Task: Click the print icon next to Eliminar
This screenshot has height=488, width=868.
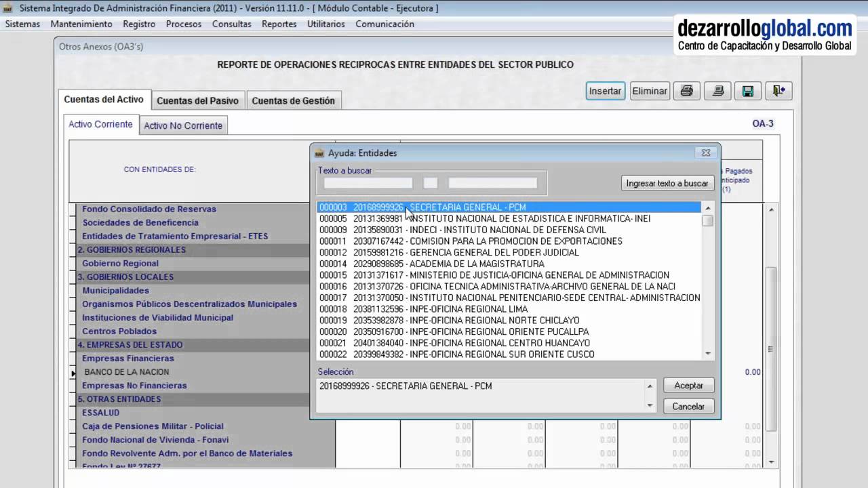Action: 686,91
